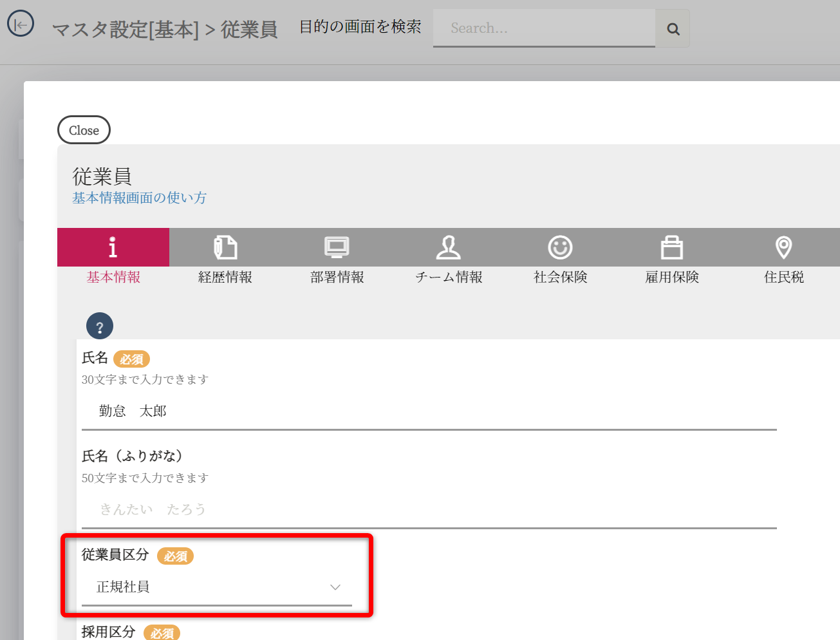Click the collapse sidebar arrow icon
The width and height of the screenshot is (840, 640).
click(x=21, y=24)
